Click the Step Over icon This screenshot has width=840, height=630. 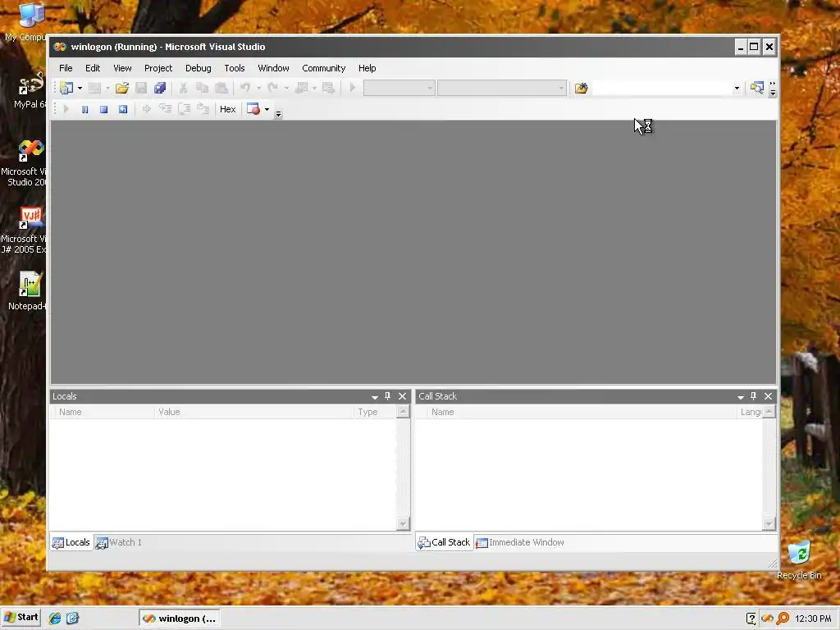(185, 109)
